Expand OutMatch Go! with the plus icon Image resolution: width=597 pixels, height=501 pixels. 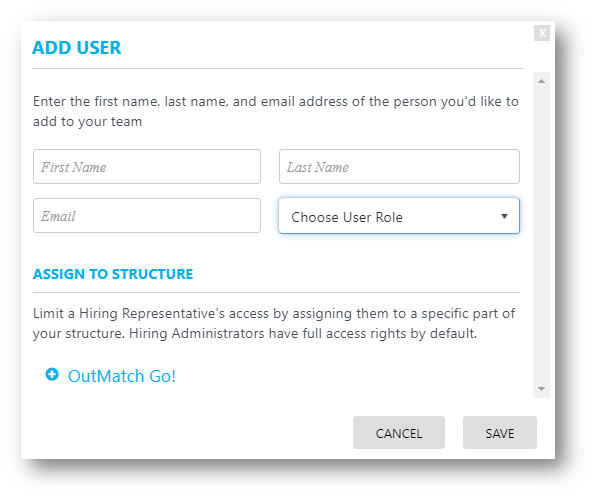(52, 374)
